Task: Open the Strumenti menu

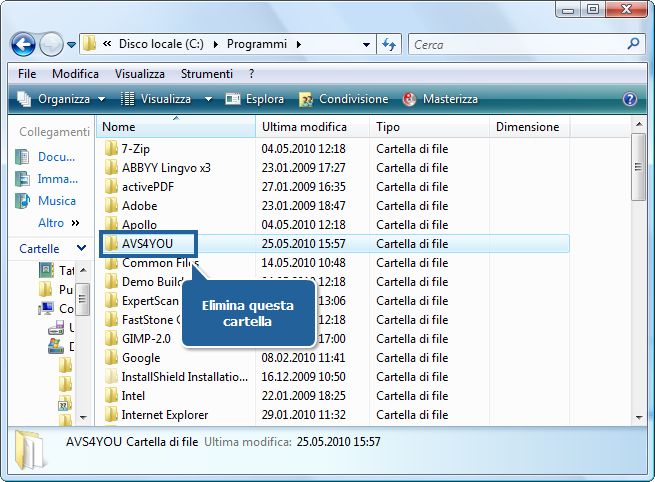Action: (x=207, y=74)
